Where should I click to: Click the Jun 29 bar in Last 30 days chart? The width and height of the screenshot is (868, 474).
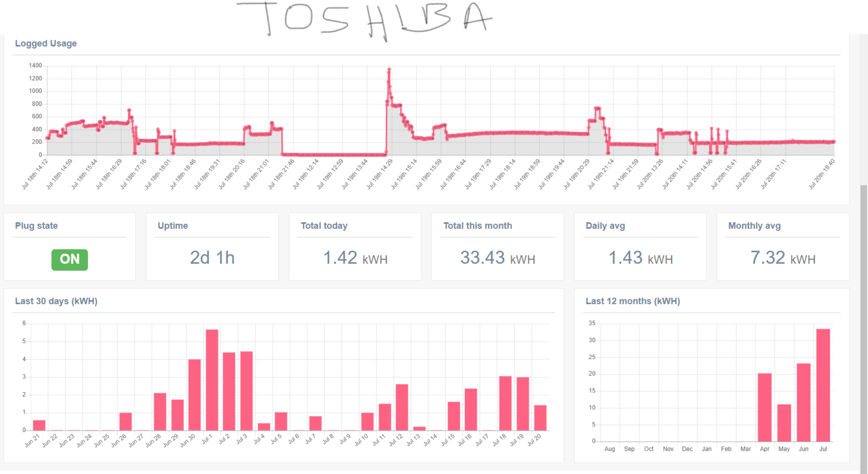pyautogui.click(x=177, y=415)
